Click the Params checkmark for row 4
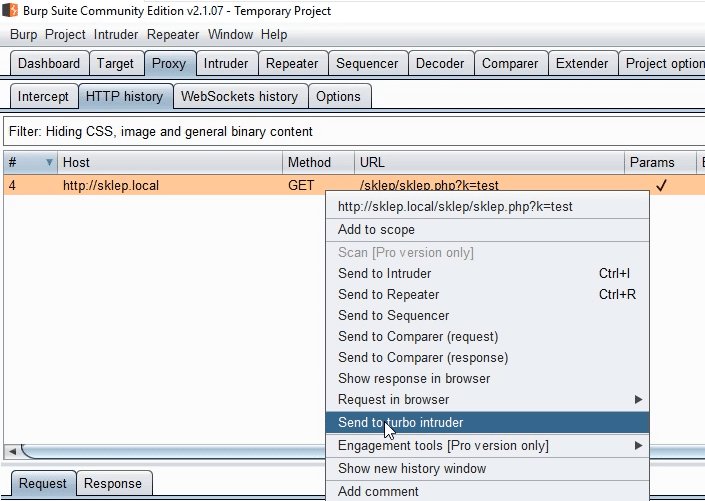705x501 pixels. tap(661, 185)
